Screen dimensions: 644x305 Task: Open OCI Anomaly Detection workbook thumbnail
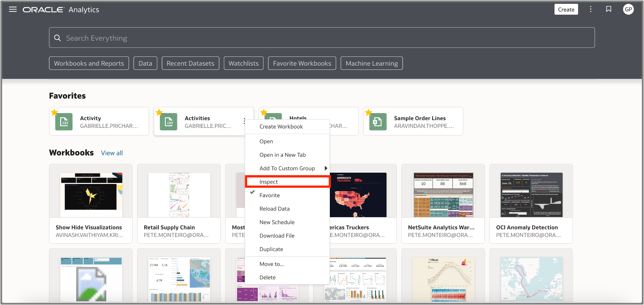point(532,195)
